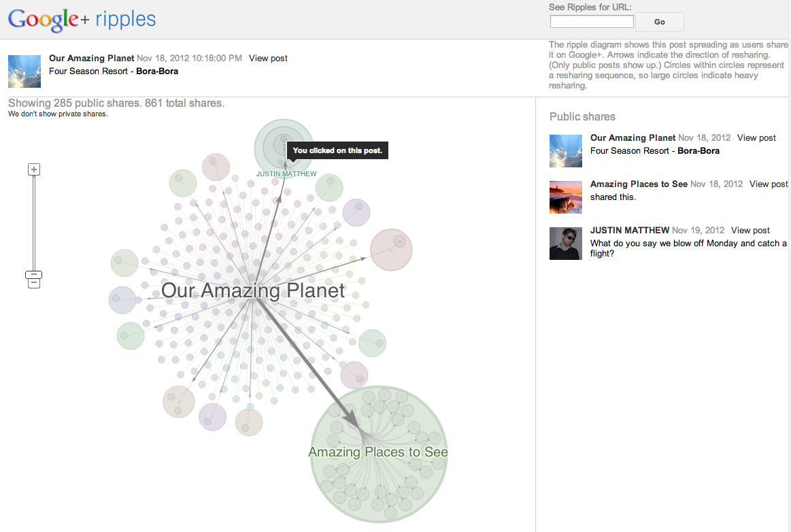The height and width of the screenshot is (532, 791).
Task: Click the Public shares heading
Action: [582, 116]
